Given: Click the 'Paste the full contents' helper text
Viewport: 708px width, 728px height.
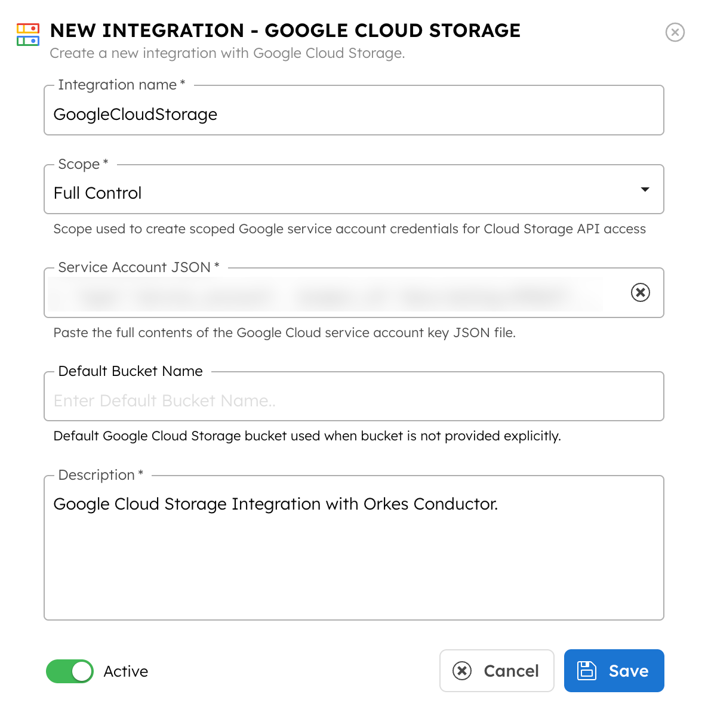Looking at the screenshot, I should click(x=285, y=332).
